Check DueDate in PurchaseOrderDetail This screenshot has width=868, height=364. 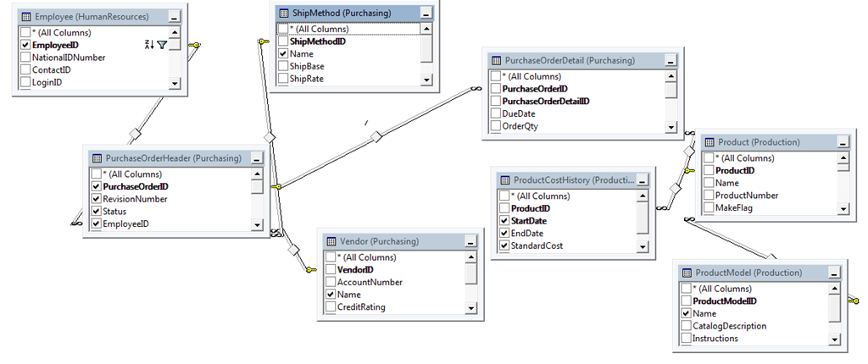(496, 113)
